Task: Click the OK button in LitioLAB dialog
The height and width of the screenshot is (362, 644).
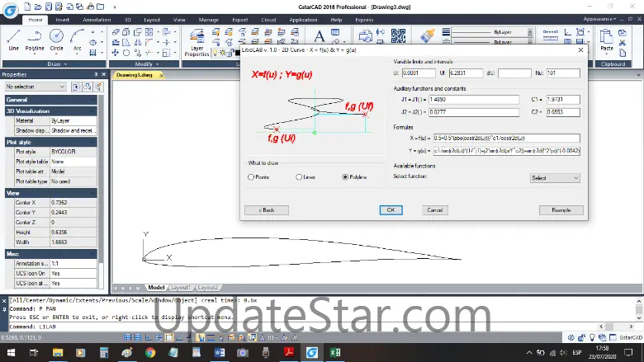Action: 391,210
